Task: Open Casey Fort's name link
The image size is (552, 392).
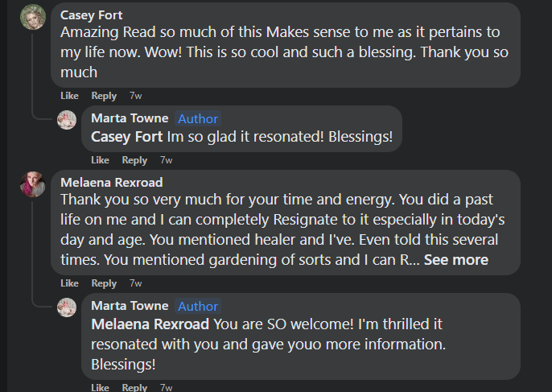Action: 92,15
